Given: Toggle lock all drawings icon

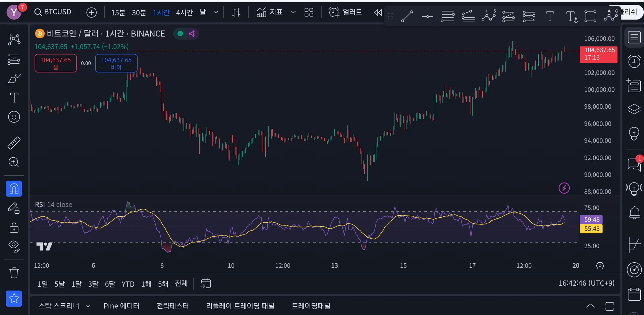Looking at the screenshot, I should 14,228.
